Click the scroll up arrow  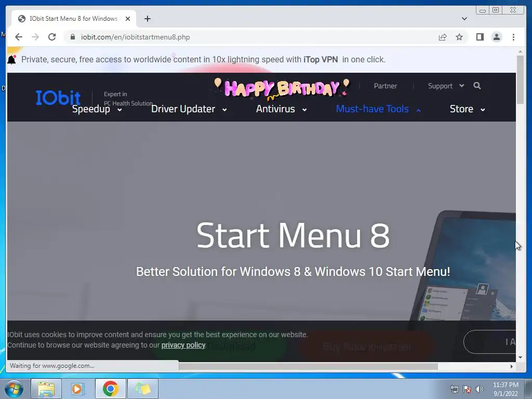(x=520, y=52)
